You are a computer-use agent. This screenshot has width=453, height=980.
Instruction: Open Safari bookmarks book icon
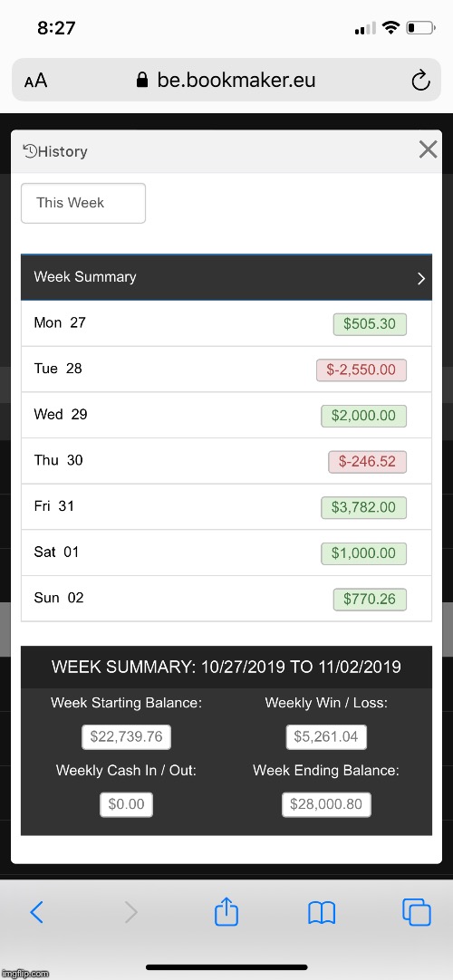(x=322, y=913)
